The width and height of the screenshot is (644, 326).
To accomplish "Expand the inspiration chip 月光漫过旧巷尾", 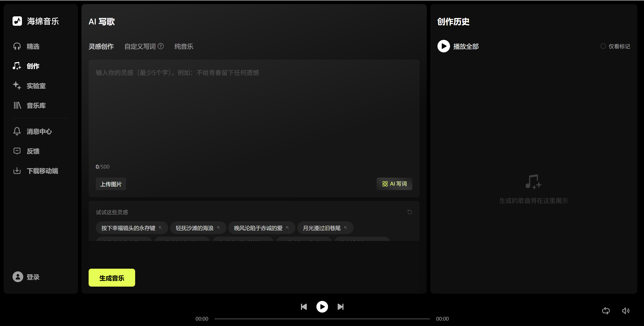I will (345, 228).
